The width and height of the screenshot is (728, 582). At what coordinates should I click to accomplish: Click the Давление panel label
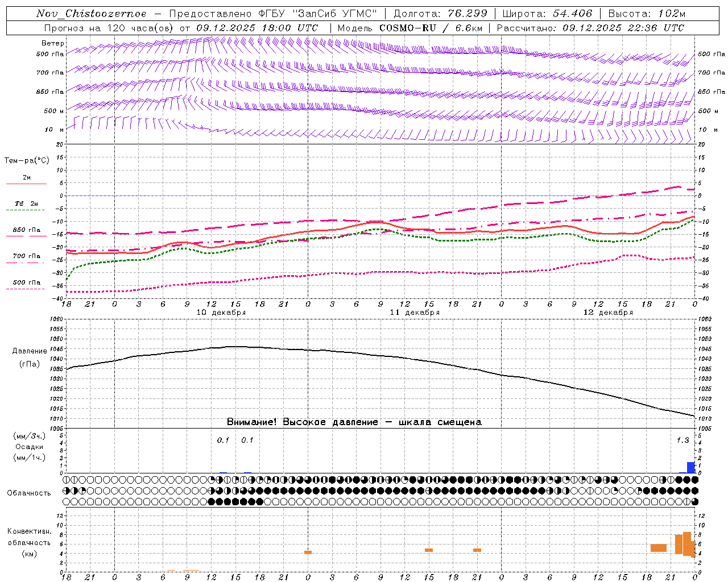pyautogui.click(x=30, y=351)
